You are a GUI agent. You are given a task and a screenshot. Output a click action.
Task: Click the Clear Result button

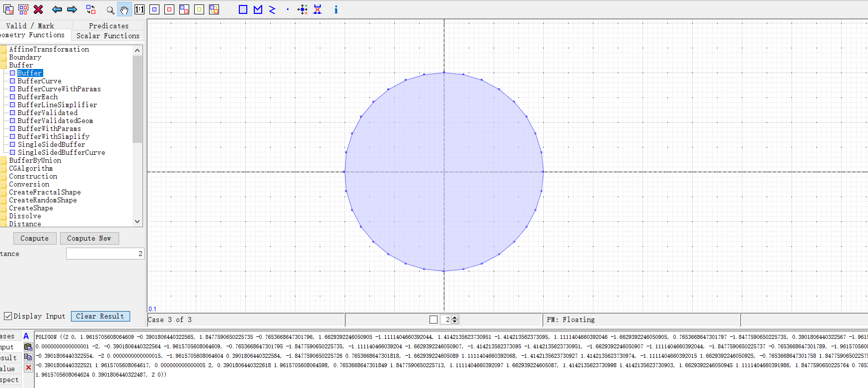(100, 316)
